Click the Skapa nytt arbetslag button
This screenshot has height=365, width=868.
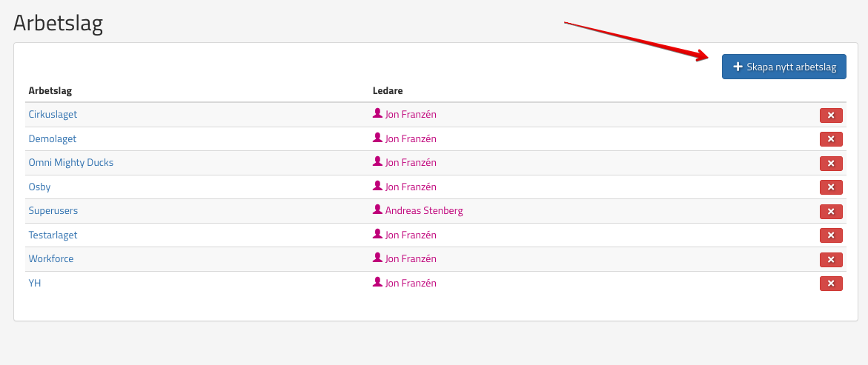[784, 67]
